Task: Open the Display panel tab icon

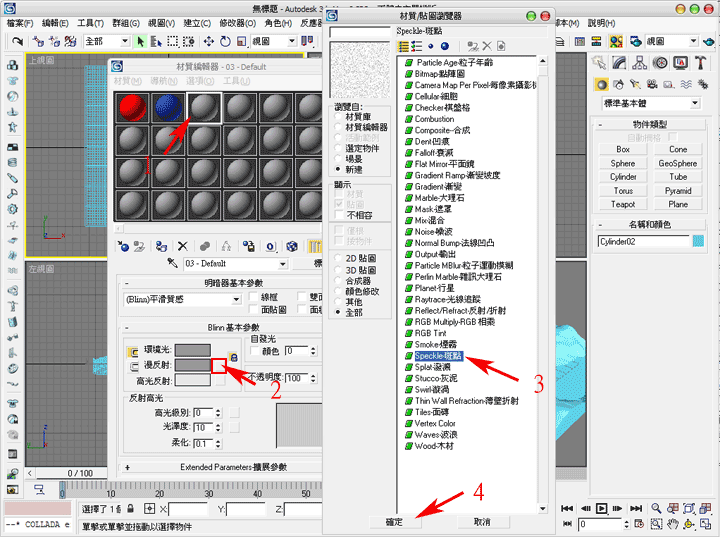Action: point(681,63)
